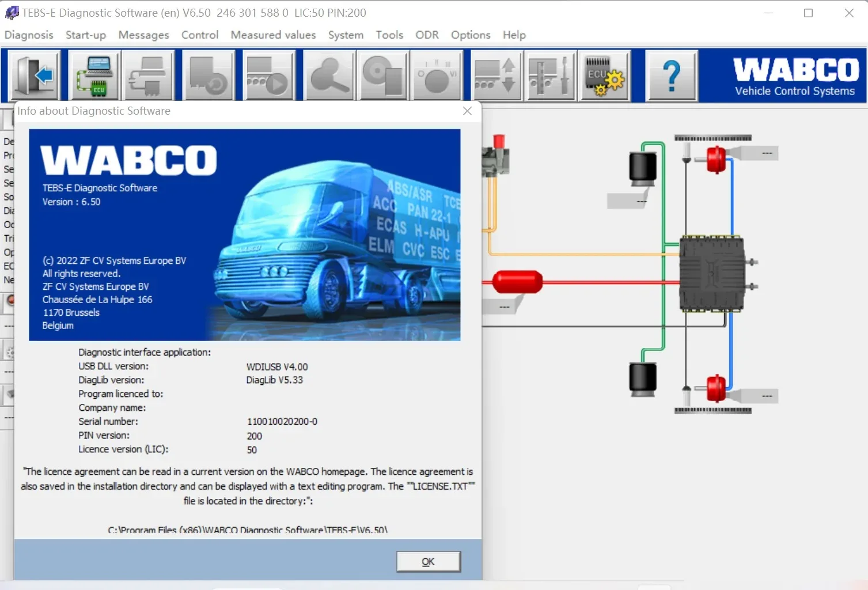Maximize the TEBS-E Diagnostic Software window
868x590 pixels.
809,13
